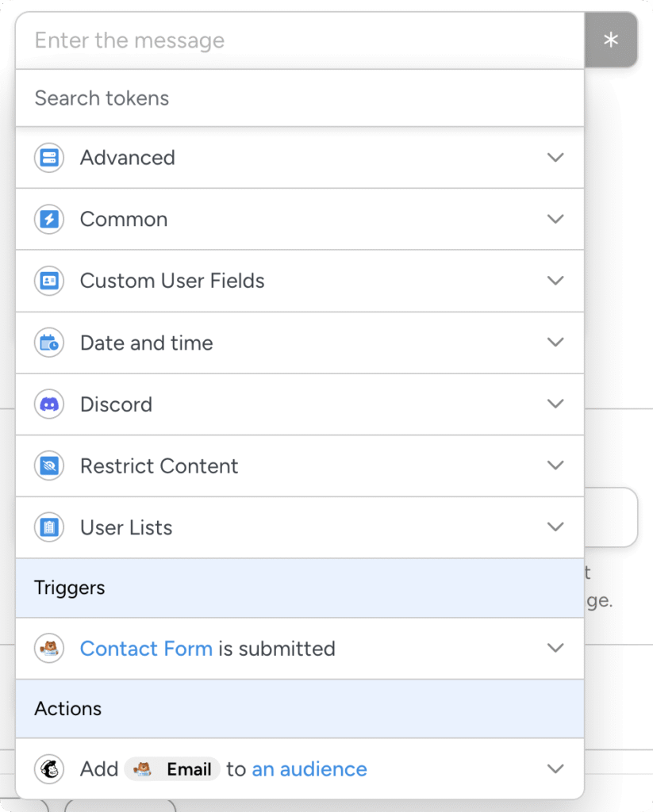
Task: Open the Contact Form link
Action: [146, 648]
